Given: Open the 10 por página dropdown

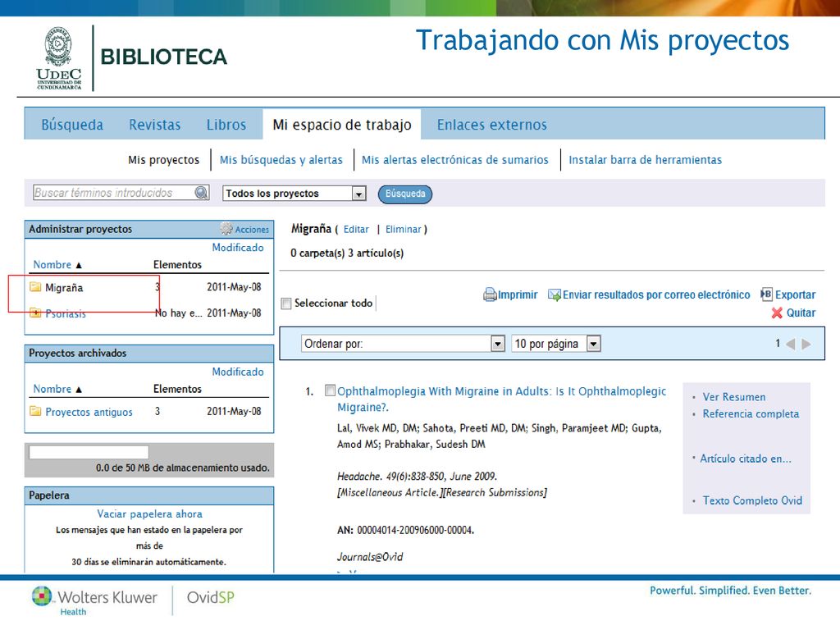Looking at the screenshot, I should (x=556, y=344).
